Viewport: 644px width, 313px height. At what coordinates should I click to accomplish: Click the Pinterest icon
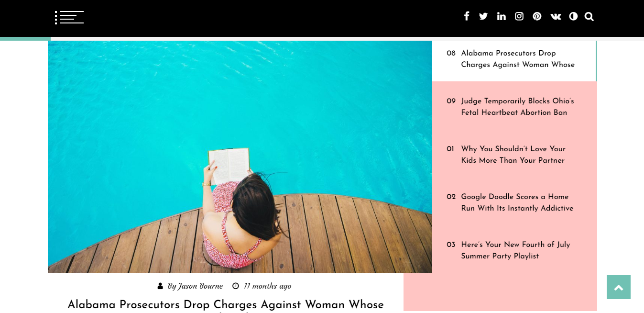click(x=537, y=16)
